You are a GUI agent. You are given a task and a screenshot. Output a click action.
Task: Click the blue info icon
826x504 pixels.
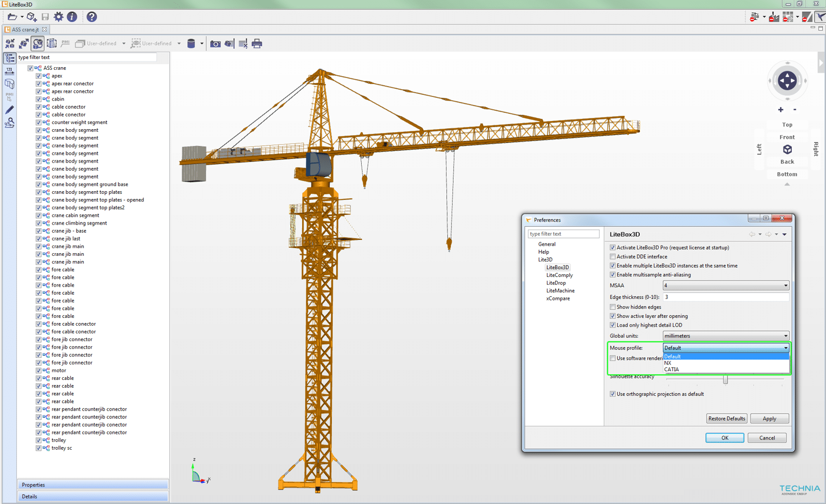click(x=72, y=17)
